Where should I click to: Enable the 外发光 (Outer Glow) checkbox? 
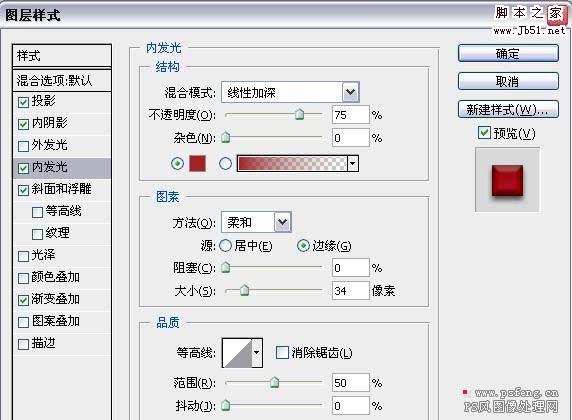[x=23, y=146]
